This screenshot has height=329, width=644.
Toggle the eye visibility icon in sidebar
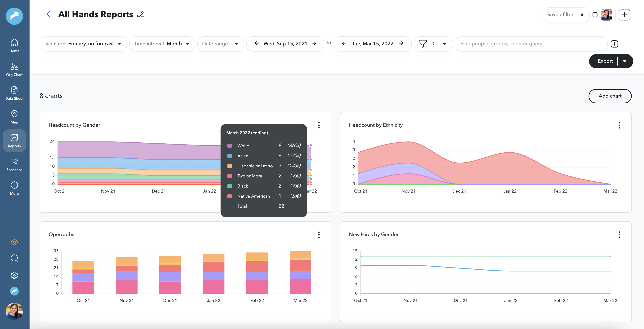point(14,242)
